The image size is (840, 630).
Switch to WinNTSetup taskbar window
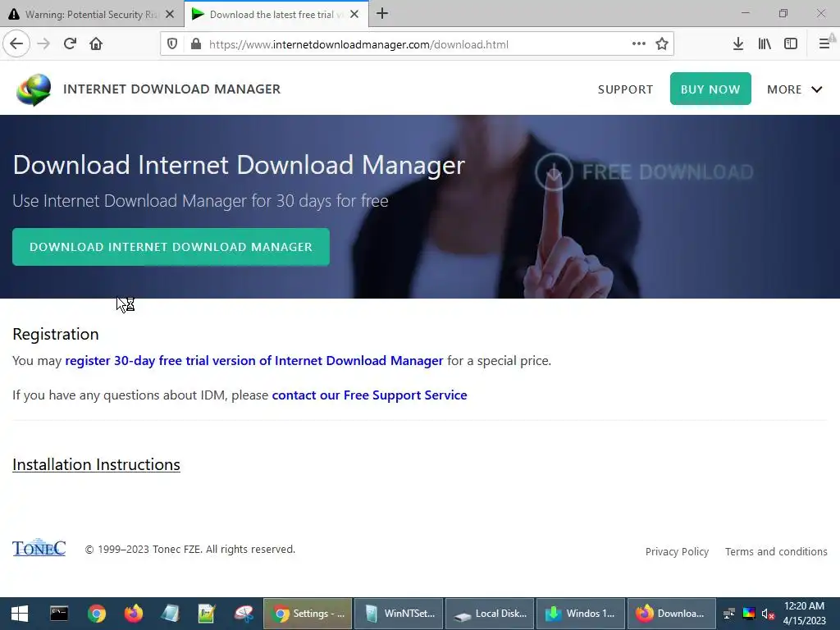pos(399,614)
